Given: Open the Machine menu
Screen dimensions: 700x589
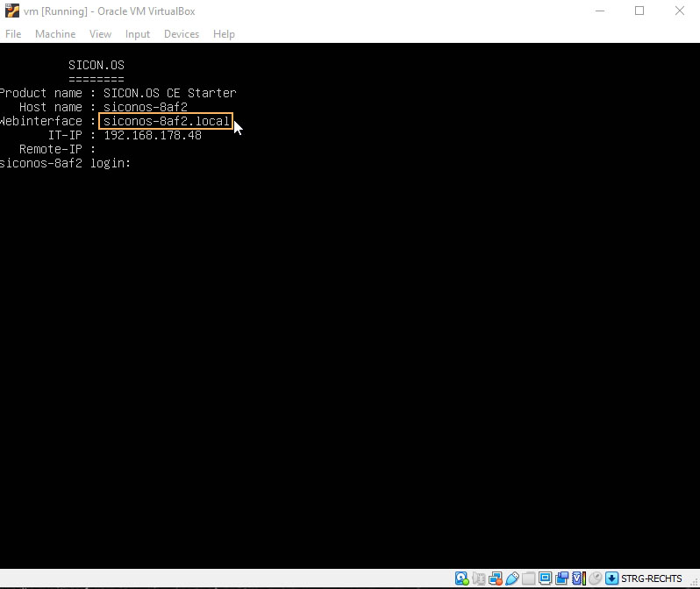Looking at the screenshot, I should [x=55, y=34].
